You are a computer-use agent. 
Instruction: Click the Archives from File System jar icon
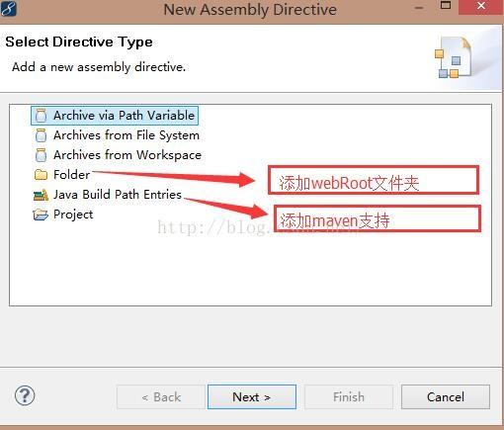(x=41, y=135)
